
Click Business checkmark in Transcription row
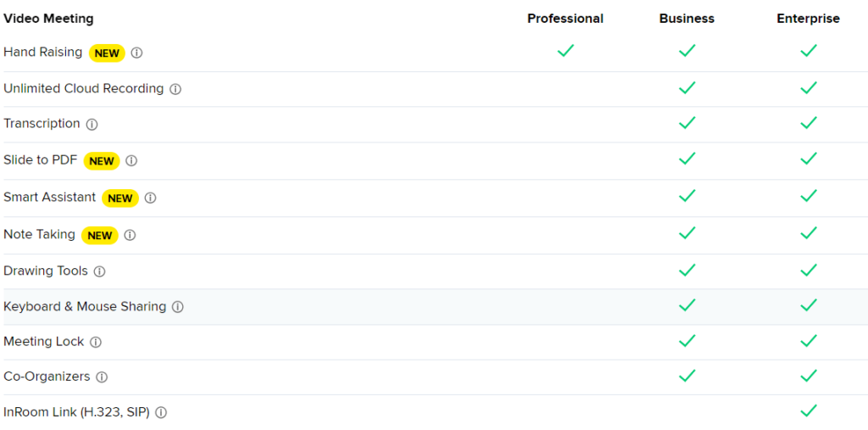[687, 123]
